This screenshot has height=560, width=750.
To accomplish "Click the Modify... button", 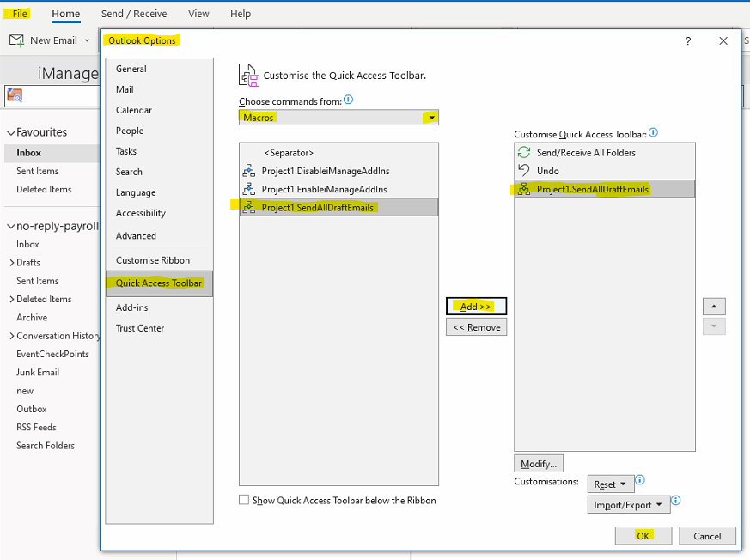I will (539, 464).
